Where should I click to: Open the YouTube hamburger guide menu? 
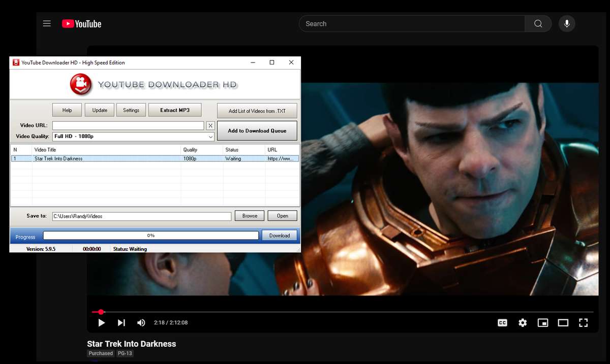click(47, 23)
